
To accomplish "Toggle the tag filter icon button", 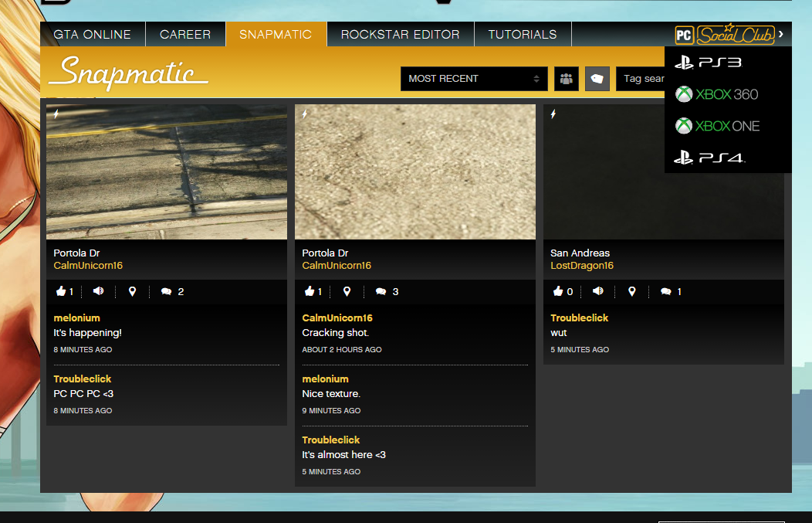I will pyautogui.click(x=597, y=79).
